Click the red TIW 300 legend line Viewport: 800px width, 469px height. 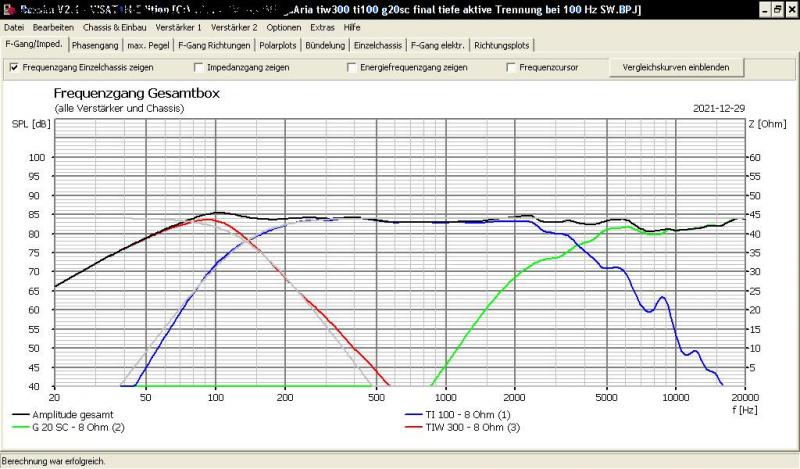413,428
